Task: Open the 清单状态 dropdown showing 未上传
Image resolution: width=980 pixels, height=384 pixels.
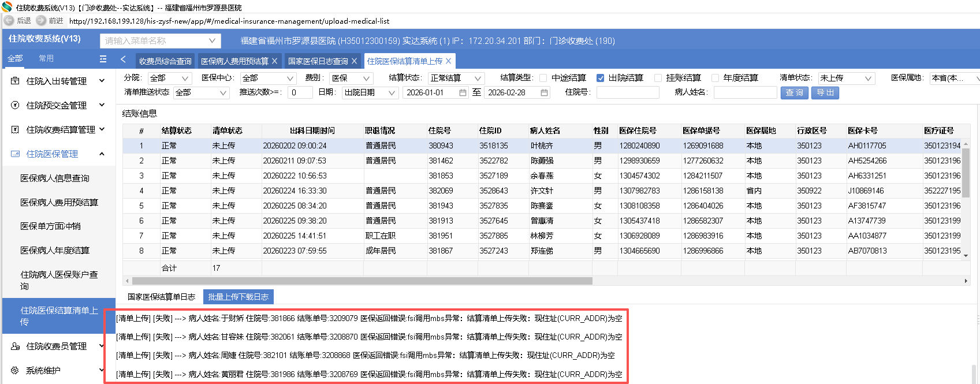Action: (847, 78)
